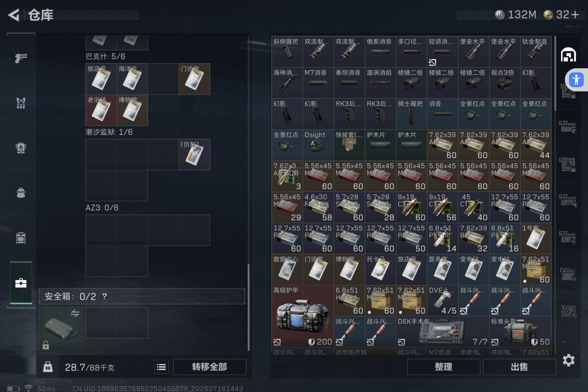Open the list view icon button

[161, 367]
